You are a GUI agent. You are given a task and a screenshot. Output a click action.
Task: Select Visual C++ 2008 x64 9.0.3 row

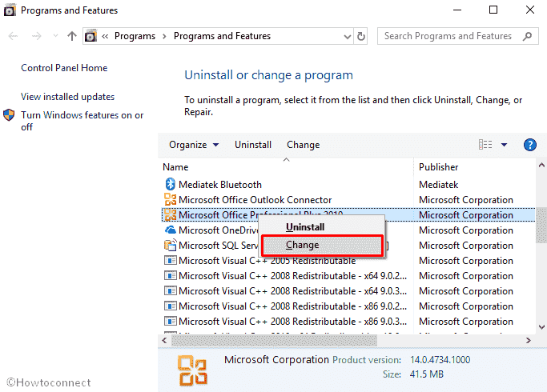pos(348,291)
